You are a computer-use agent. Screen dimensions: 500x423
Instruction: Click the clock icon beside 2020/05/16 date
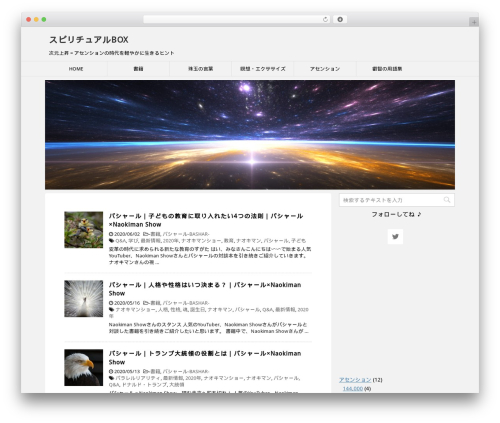[111, 303]
